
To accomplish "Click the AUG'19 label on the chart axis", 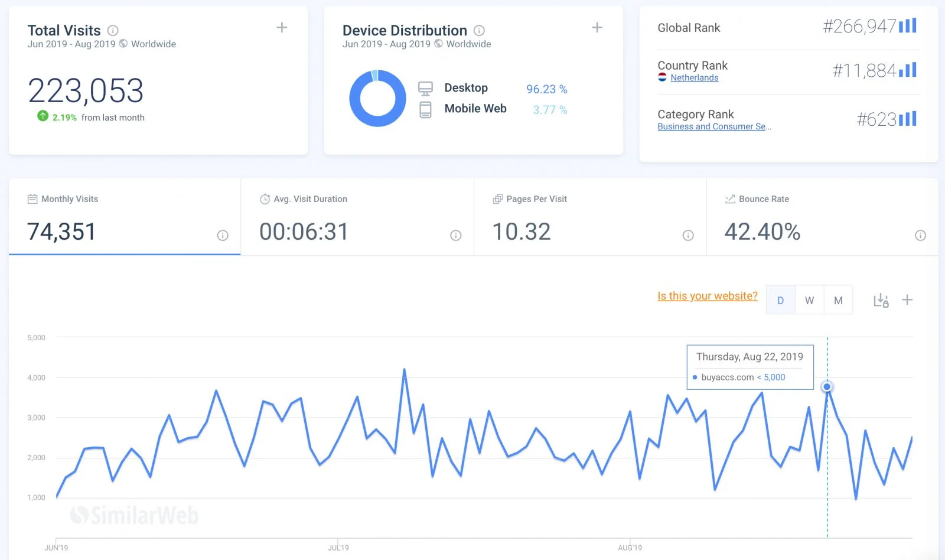I will tap(630, 548).
